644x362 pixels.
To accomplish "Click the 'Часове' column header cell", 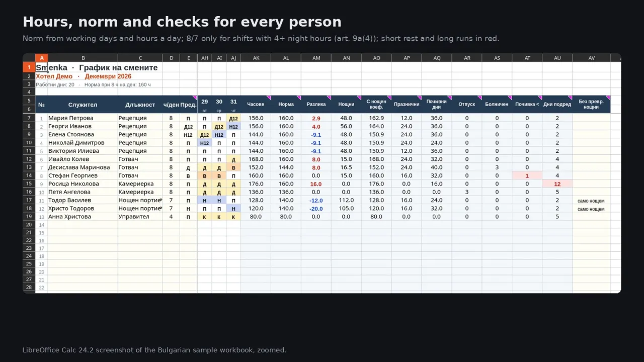I will point(256,105).
